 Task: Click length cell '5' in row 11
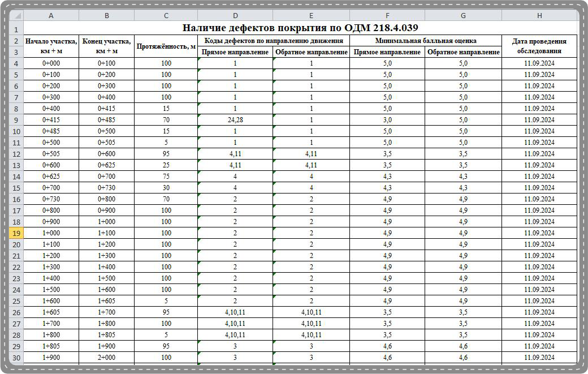(166, 142)
